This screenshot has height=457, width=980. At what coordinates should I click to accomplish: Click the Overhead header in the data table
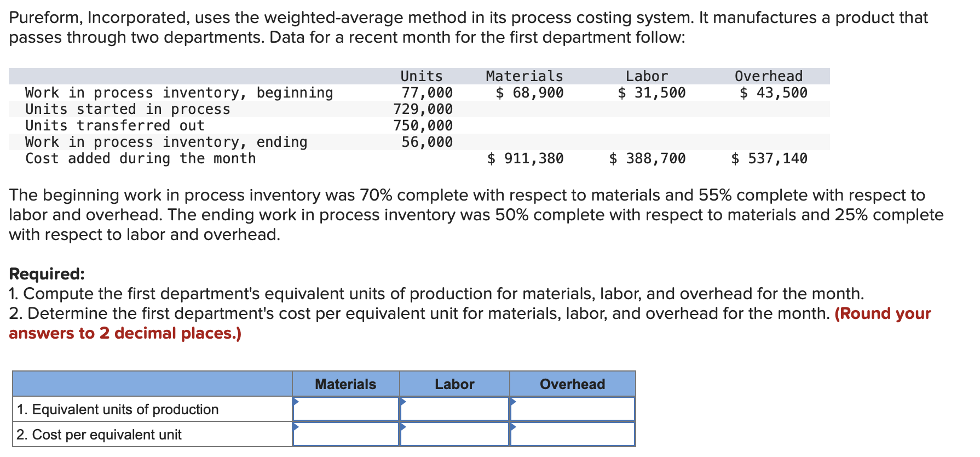pyautogui.click(x=769, y=76)
